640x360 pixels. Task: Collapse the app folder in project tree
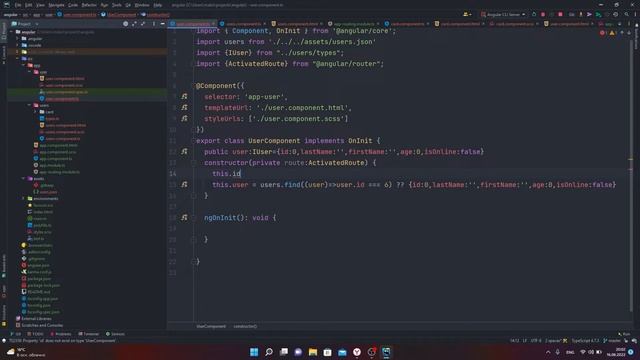tap(23, 65)
